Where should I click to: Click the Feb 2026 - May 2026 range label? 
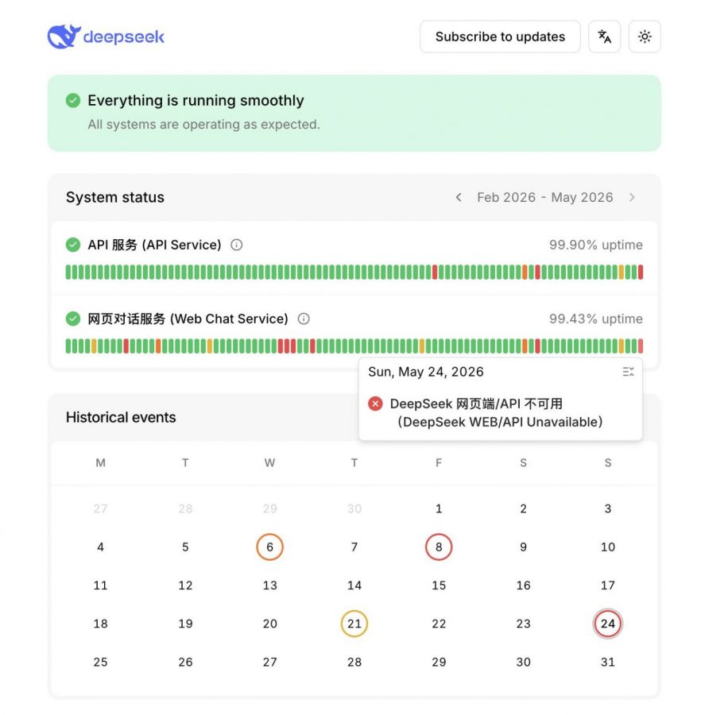pyautogui.click(x=545, y=197)
